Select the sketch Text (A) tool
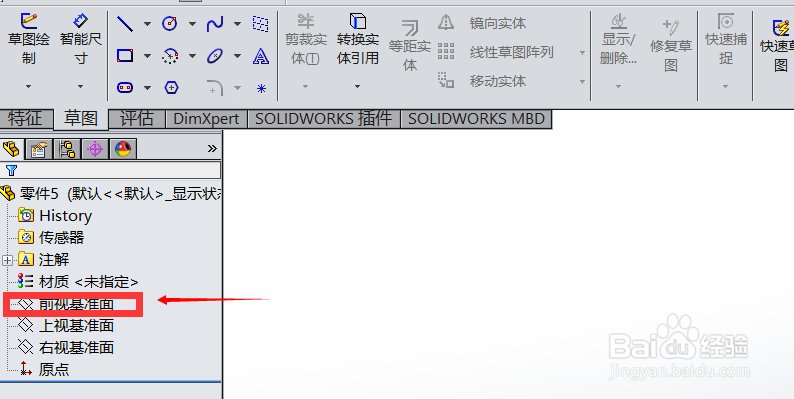The height and width of the screenshot is (399, 794). (x=261, y=56)
